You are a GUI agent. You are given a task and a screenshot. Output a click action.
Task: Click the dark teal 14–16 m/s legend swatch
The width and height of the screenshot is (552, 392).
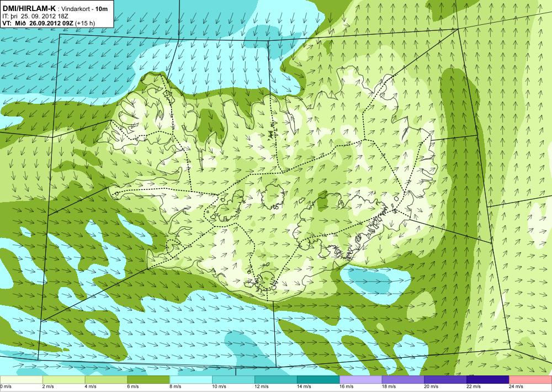(319, 380)
